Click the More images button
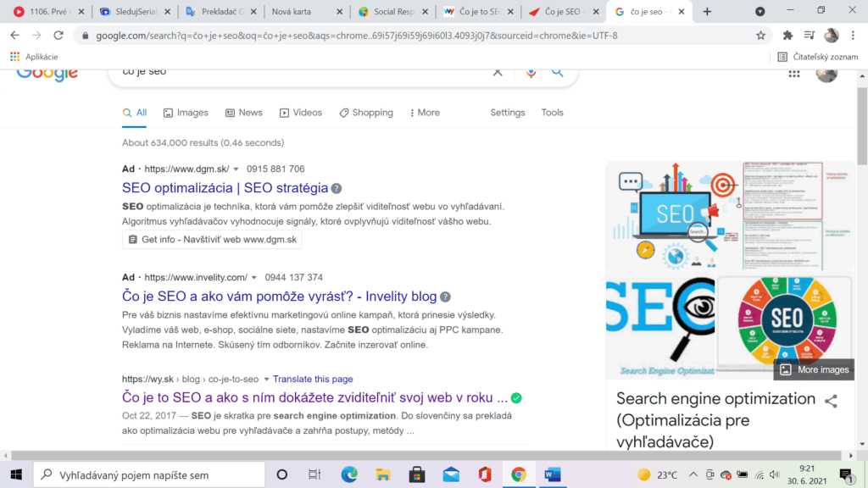The height and width of the screenshot is (488, 868). [x=814, y=370]
